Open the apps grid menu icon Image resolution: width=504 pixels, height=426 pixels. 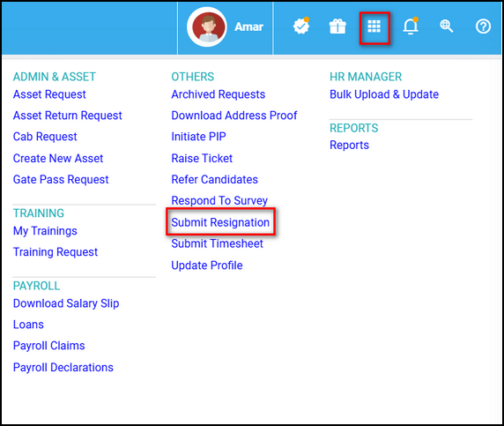374,26
